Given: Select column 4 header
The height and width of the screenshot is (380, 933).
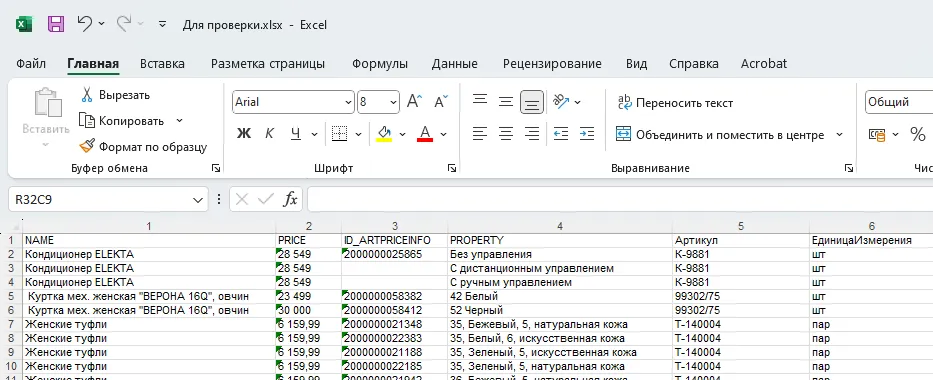Looking at the screenshot, I should click(560, 227).
